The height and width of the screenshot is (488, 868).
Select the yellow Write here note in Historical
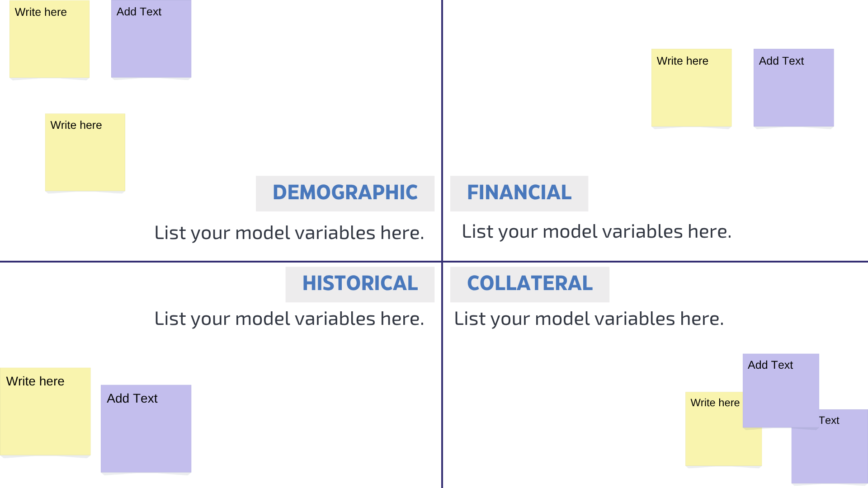(x=45, y=412)
